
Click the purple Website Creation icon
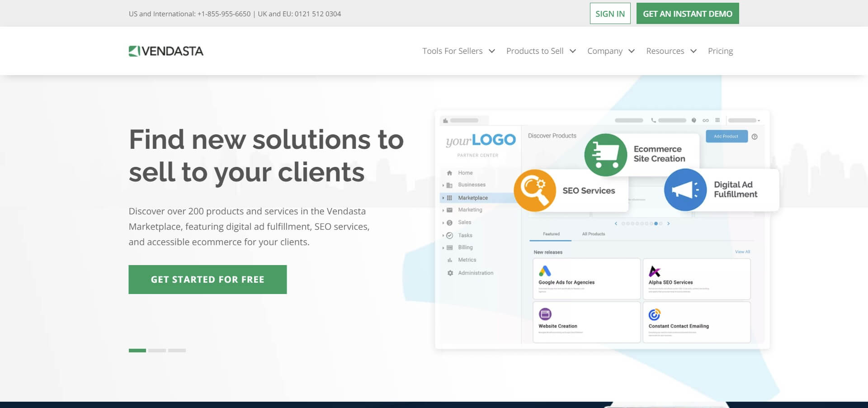[545, 314]
